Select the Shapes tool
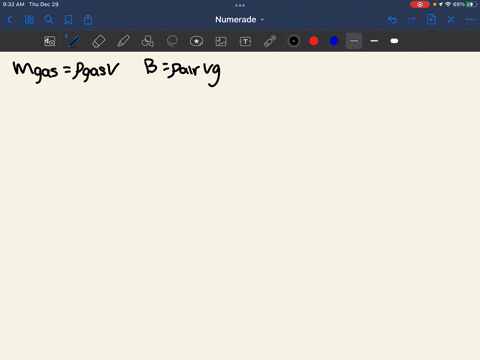Screen dimensions: 480x360 148,41
